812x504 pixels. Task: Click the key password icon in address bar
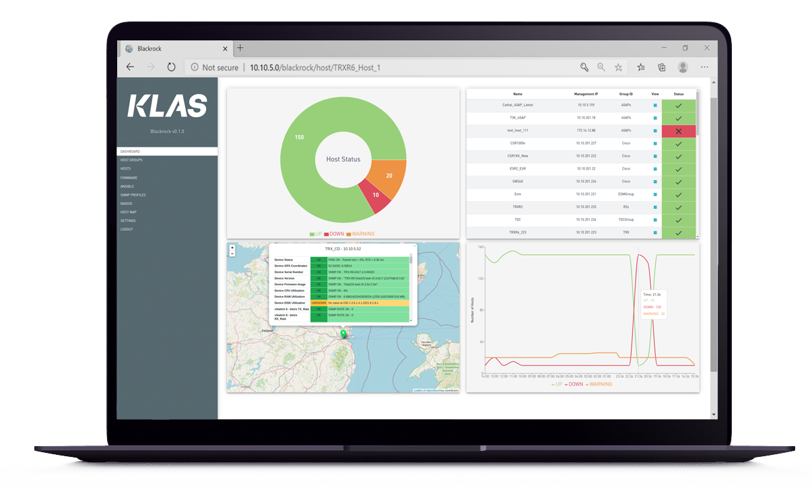pos(584,67)
